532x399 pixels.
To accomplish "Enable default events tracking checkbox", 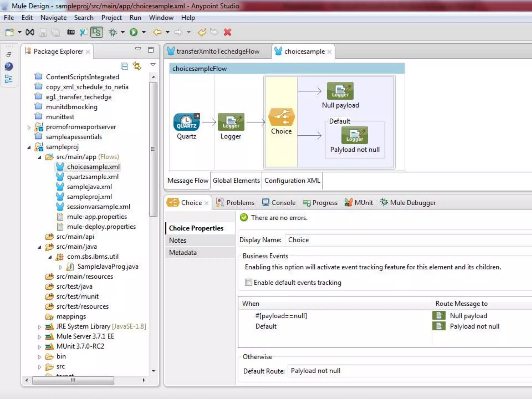I will tap(248, 282).
